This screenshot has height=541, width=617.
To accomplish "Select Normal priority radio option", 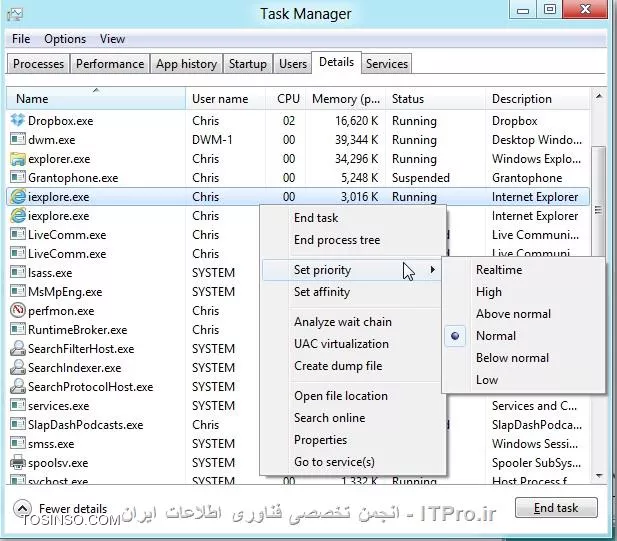I will 455,336.
